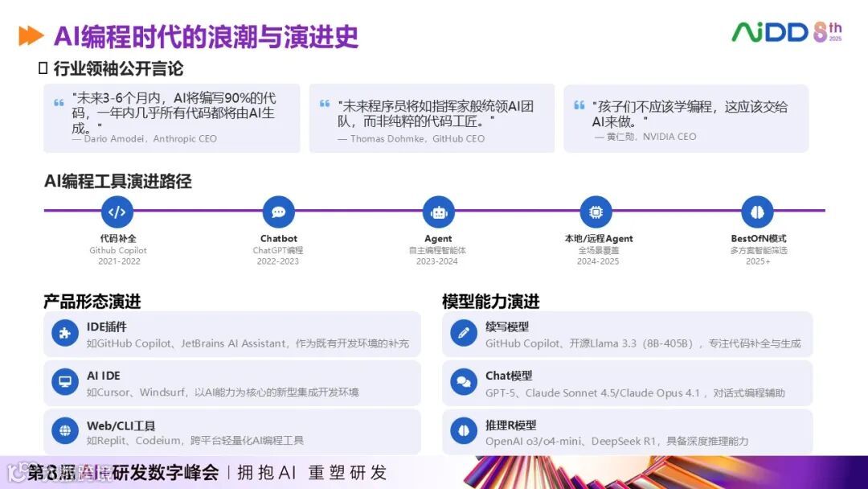Click the heading 模型能力演进

(x=491, y=302)
